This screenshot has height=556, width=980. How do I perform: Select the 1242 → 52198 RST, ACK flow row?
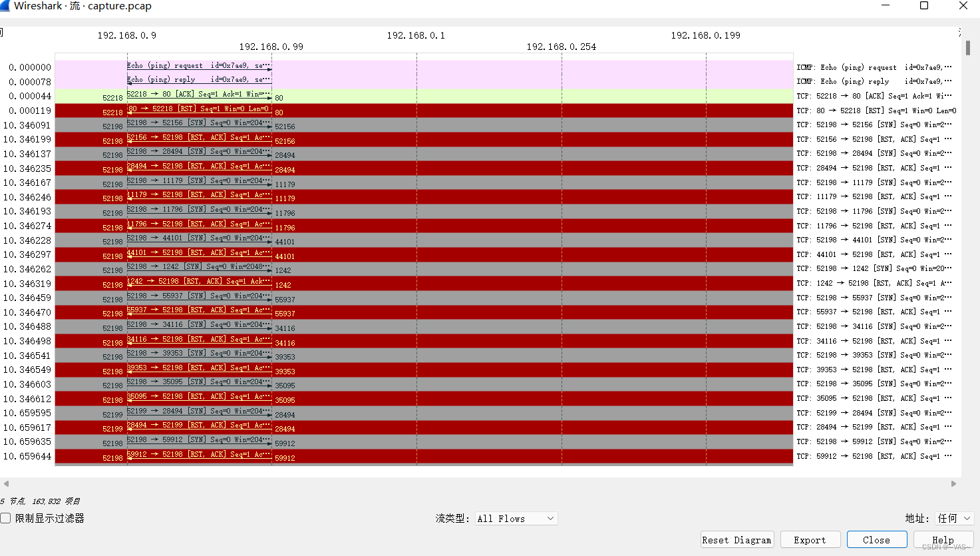(x=424, y=284)
